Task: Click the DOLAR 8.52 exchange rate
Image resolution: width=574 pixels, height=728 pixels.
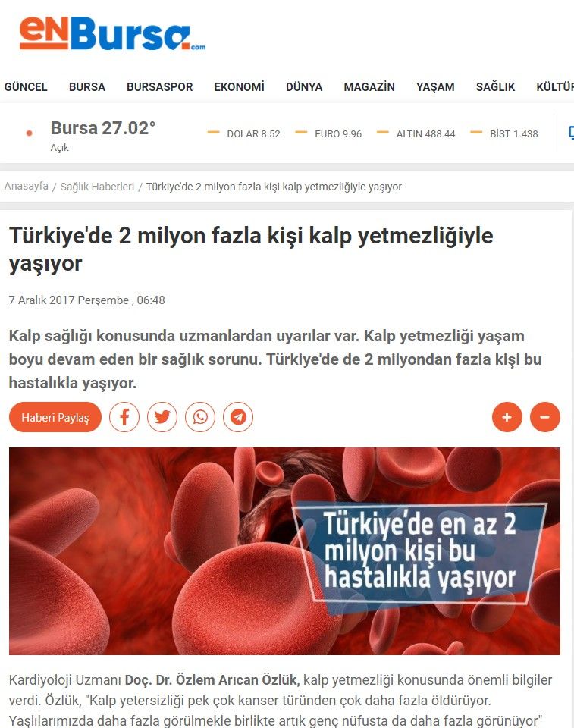Action: [244, 133]
